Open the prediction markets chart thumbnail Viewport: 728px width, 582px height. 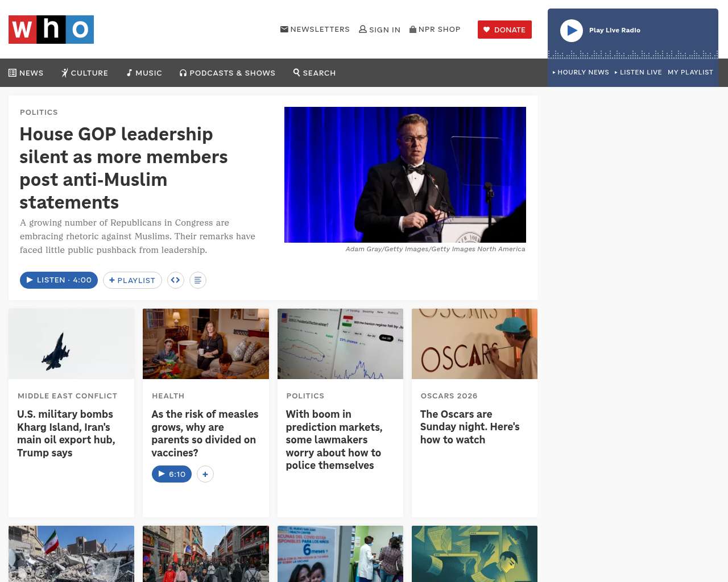pos(340,344)
